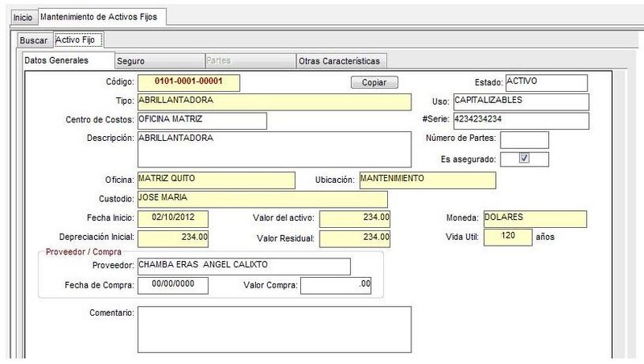This screenshot has width=644, height=364.
Task: Click the Fecha Inicio date field
Action: pyautogui.click(x=172, y=218)
